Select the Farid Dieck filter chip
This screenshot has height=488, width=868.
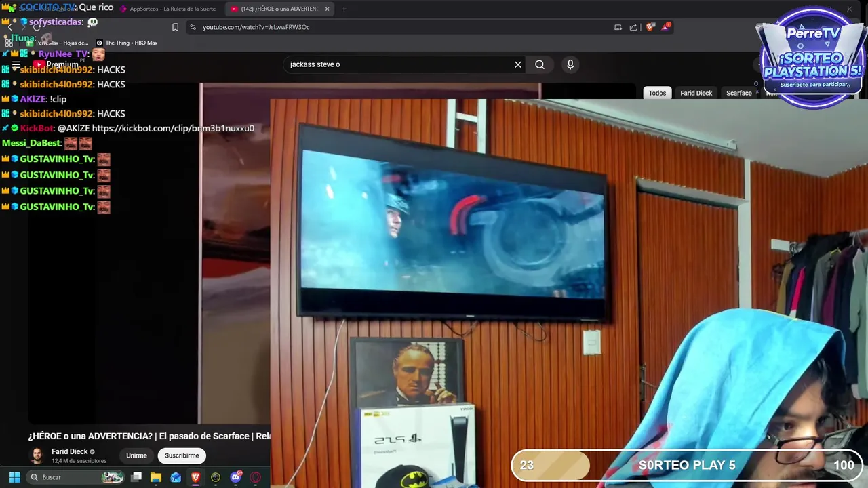point(696,93)
